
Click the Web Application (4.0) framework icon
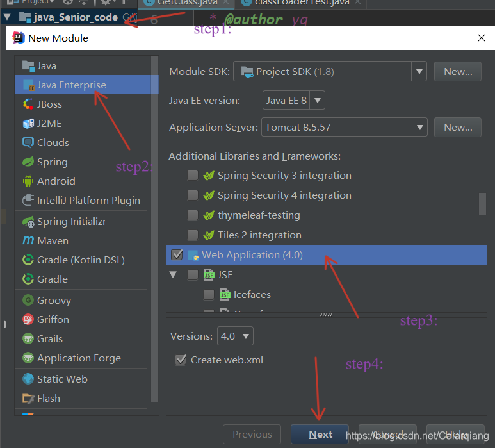click(193, 255)
